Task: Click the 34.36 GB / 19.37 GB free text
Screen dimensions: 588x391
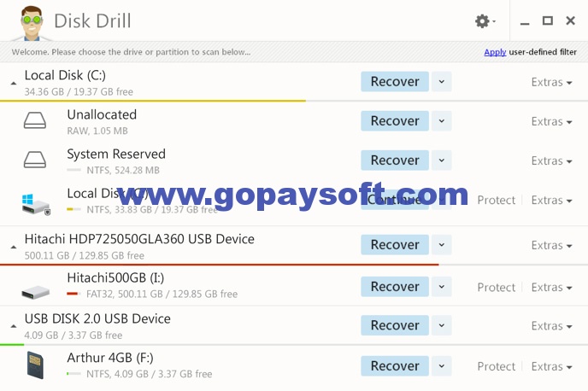Action: point(79,91)
